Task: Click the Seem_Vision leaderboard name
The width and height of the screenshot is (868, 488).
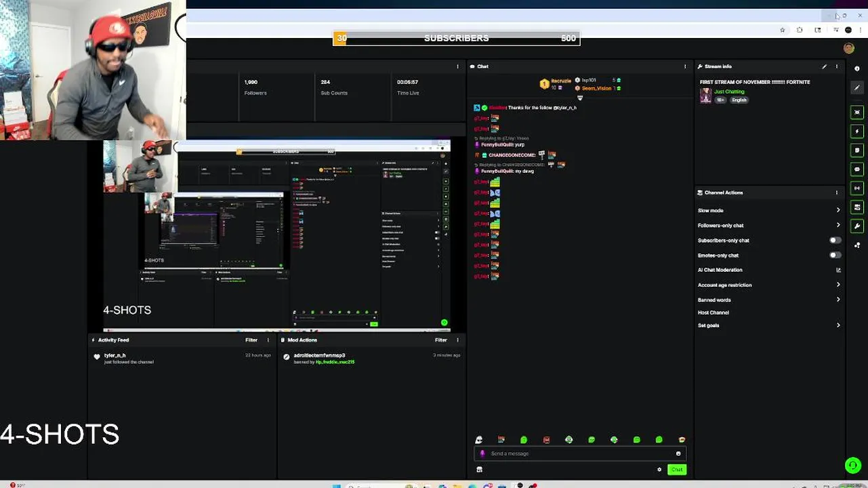Action: [596, 88]
